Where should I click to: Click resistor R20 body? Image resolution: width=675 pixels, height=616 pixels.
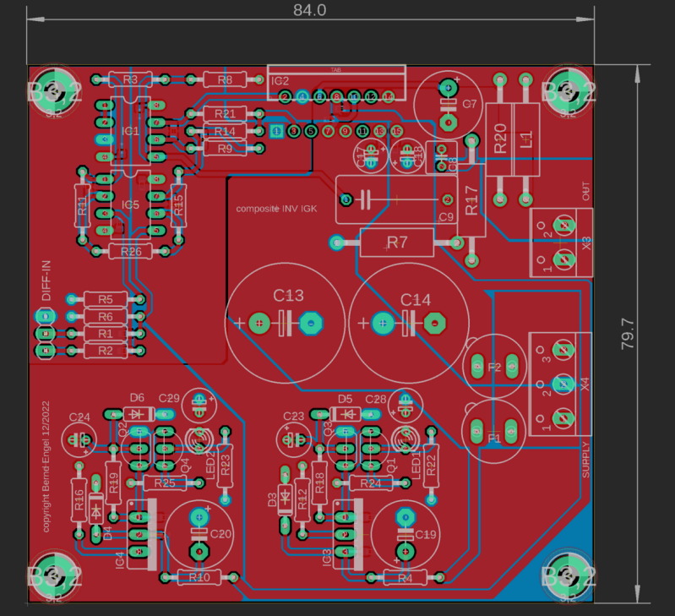[x=500, y=139]
